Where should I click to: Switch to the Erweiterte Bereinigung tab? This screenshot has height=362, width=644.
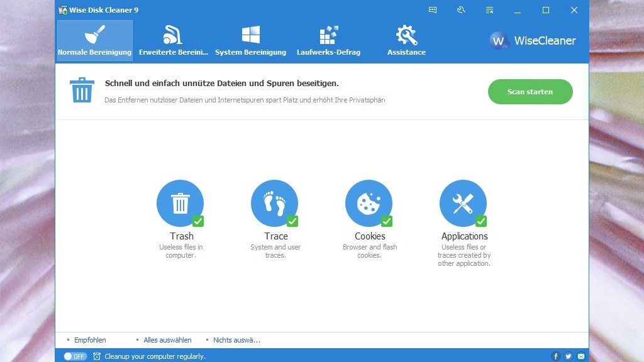(174, 41)
